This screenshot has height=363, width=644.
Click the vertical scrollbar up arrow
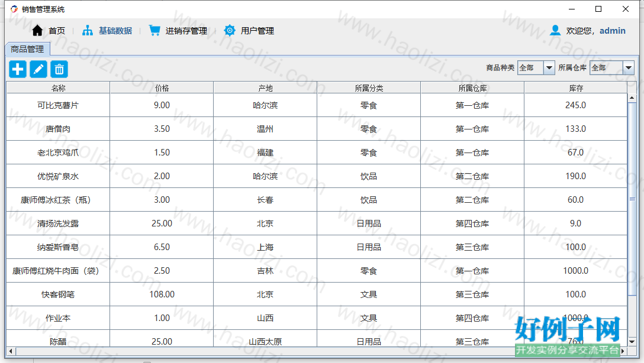[x=632, y=98]
